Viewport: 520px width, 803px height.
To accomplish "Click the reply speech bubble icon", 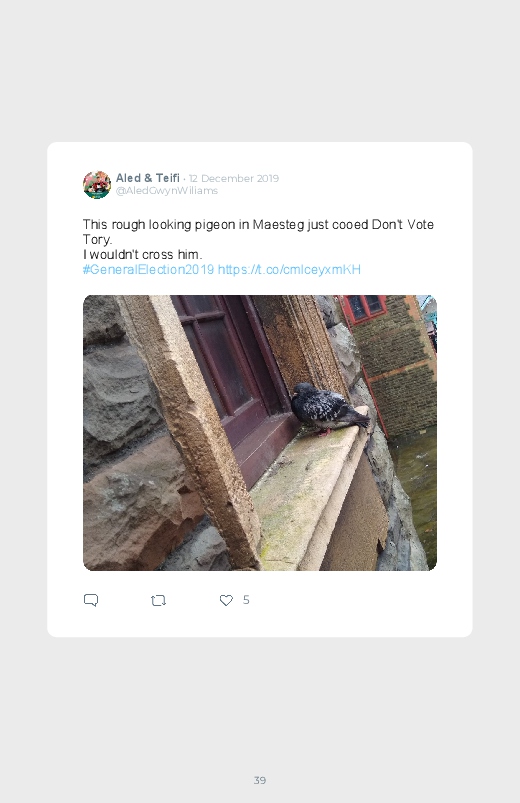I will click(x=91, y=600).
